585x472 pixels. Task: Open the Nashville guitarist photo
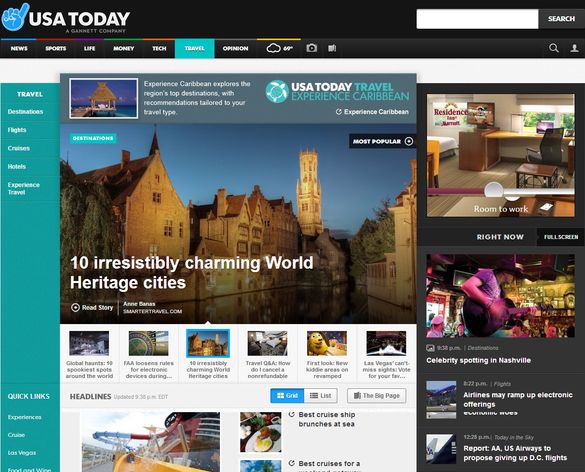500,296
